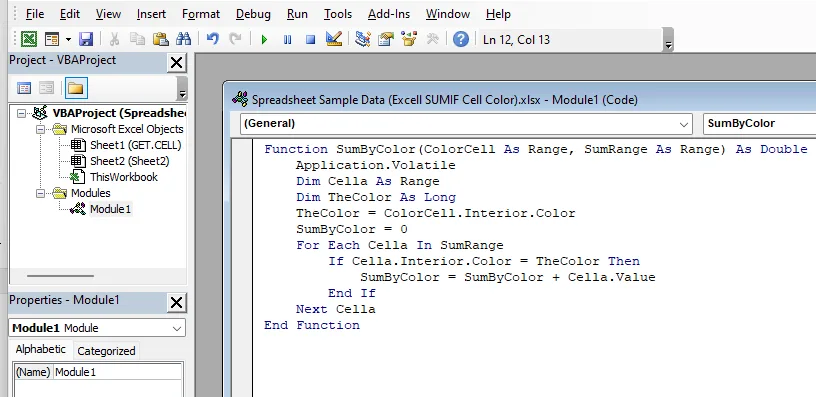
Task: Switch to the Alphabetic properties tab
Action: [x=41, y=350]
